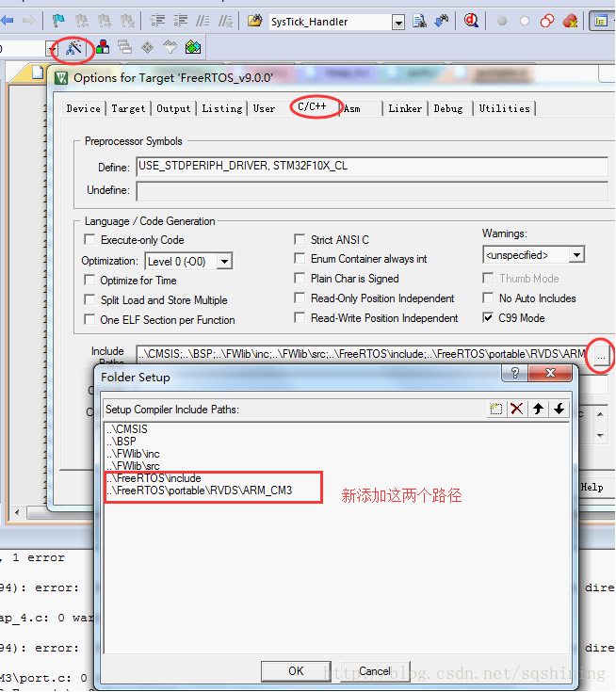Click the window layout toolbar icon
This screenshot has height=692, width=616.
tap(601, 21)
